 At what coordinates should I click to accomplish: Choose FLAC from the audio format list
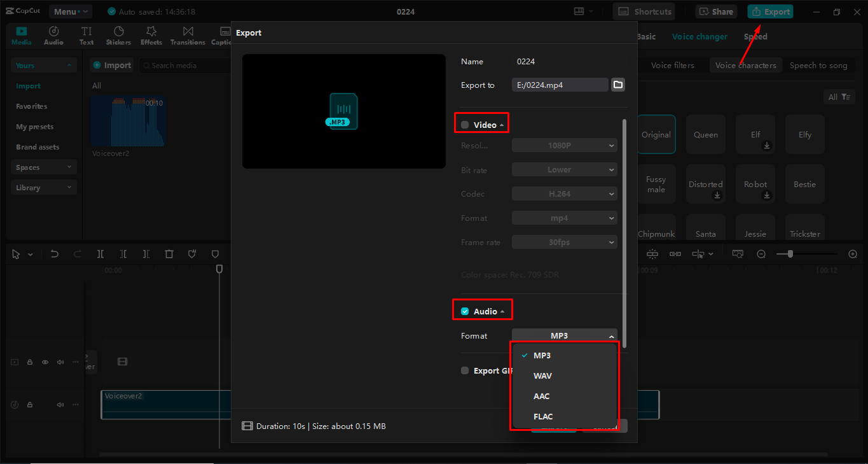pyautogui.click(x=565, y=416)
